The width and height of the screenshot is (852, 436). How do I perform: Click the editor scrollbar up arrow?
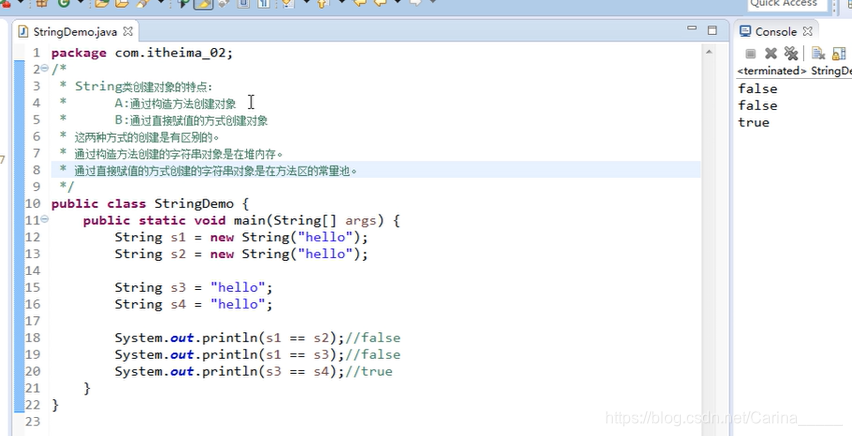click(708, 52)
